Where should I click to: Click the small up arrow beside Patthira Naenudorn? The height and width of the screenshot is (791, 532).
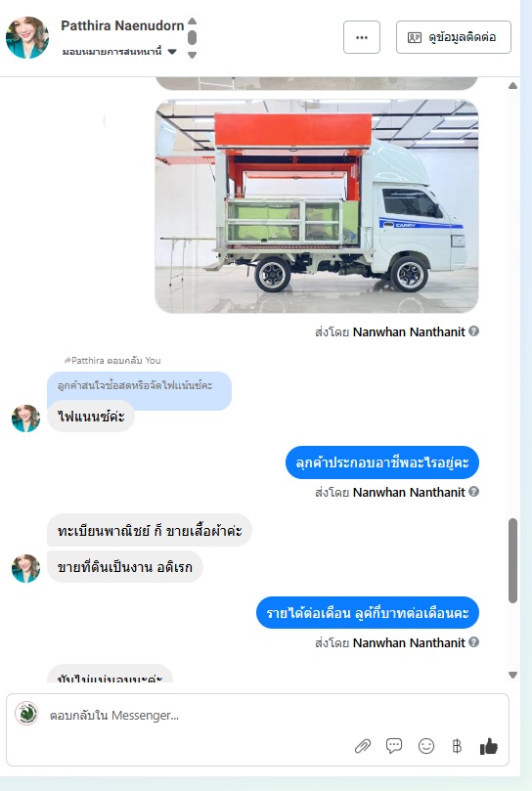pyautogui.click(x=192, y=22)
